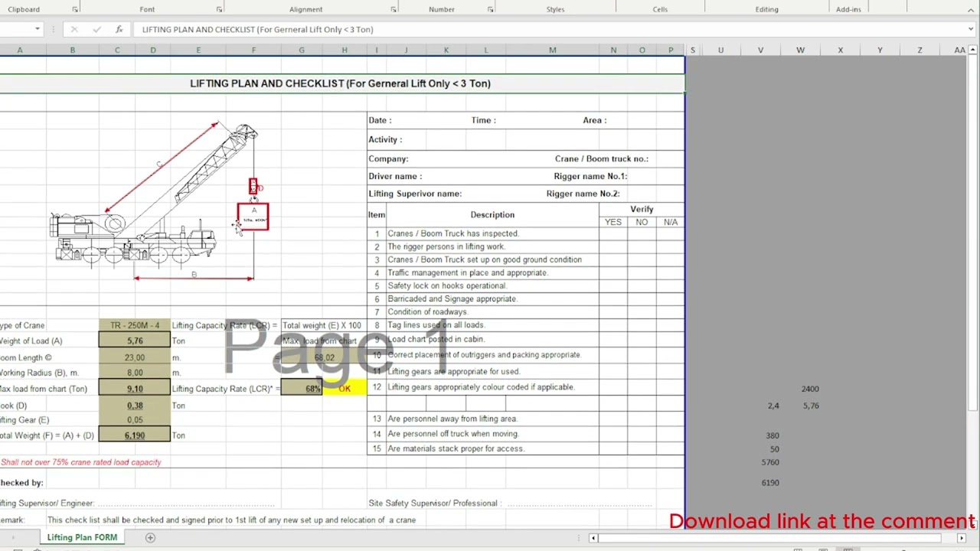The width and height of the screenshot is (980, 551).
Task: Click the formula bar Enter checkmark icon
Action: 96,29
